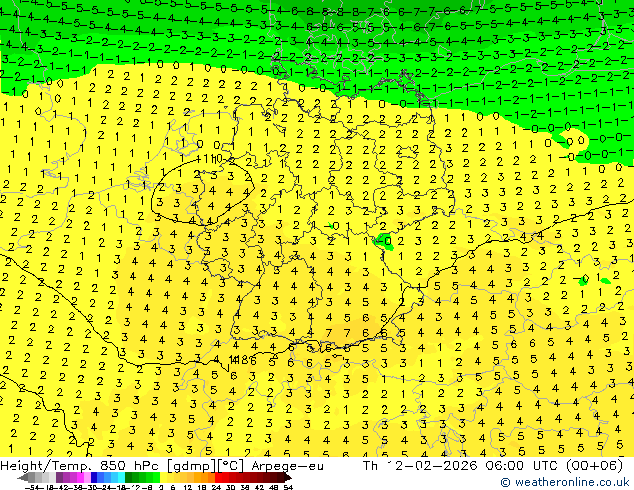Image resolution: width=634 pixels, height=490 pixels.
Task: Click the '06:00' time text
Action: (x=505, y=466)
